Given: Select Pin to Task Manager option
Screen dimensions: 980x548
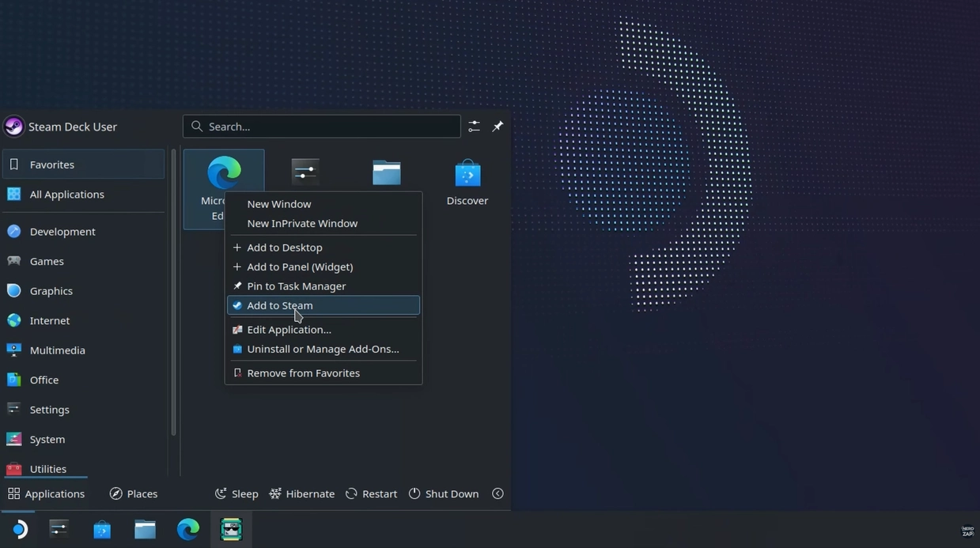Looking at the screenshot, I should [296, 286].
